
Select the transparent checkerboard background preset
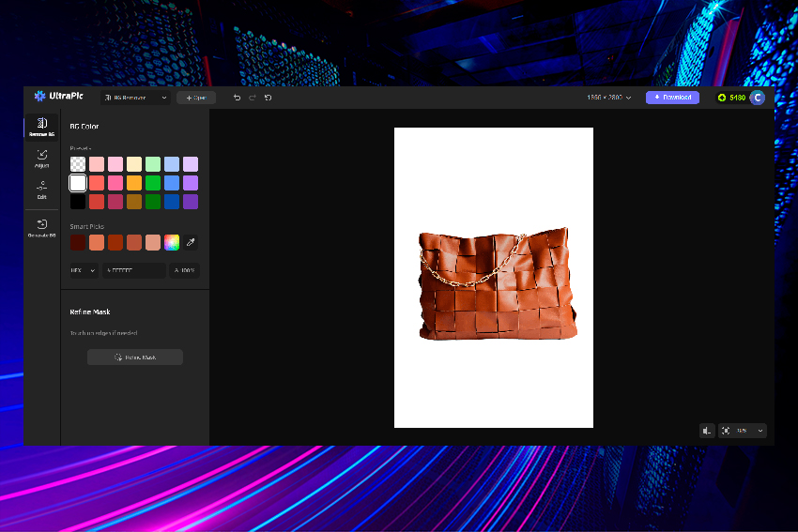[78, 164]
